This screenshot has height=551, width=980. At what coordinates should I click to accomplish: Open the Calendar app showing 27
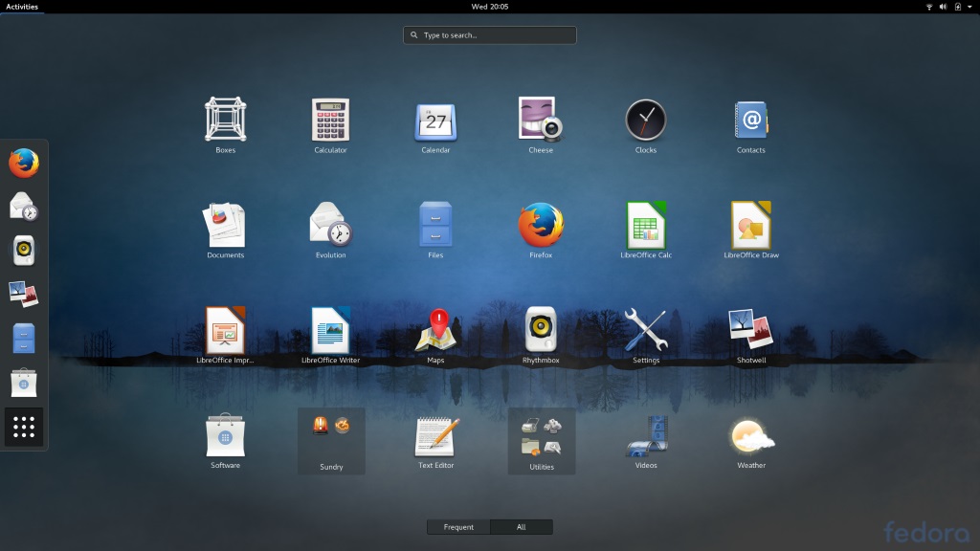click(435, 125)
